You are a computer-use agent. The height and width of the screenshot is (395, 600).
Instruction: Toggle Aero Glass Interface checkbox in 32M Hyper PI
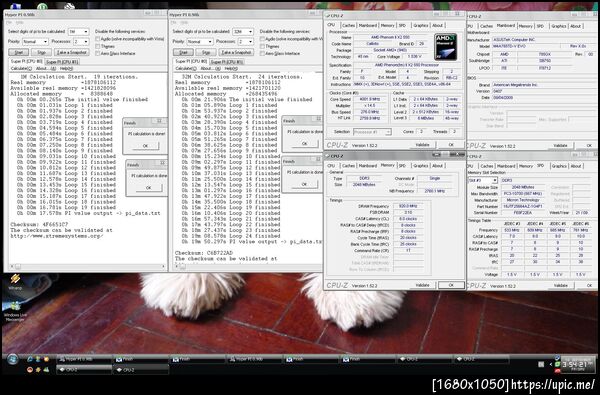tap(262, 53)
